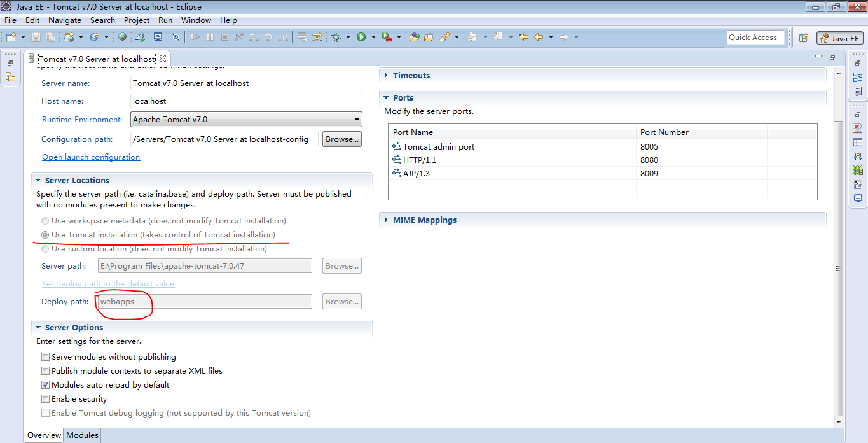Click the green Debug bug icon
Viewport: 868px width, 443px height.
click(336, 37)
